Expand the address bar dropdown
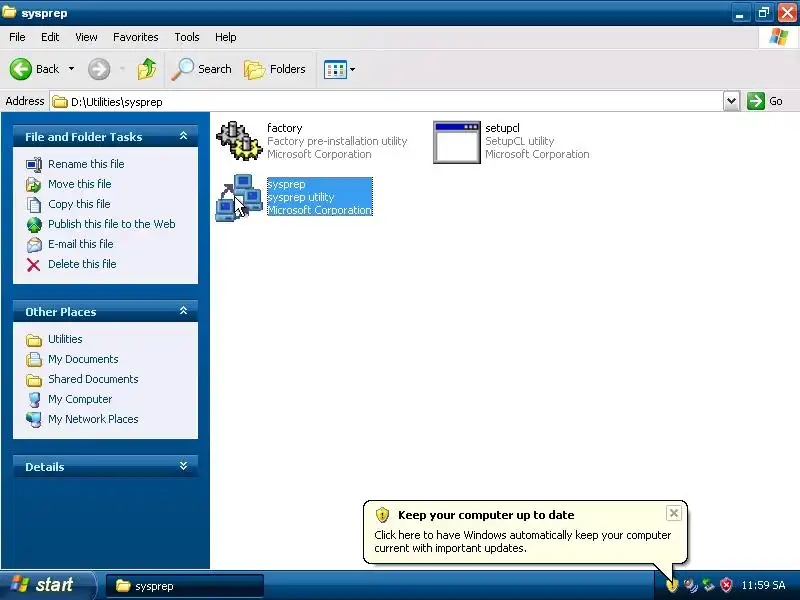Screen dimensions: 800x600 point(731,101)
